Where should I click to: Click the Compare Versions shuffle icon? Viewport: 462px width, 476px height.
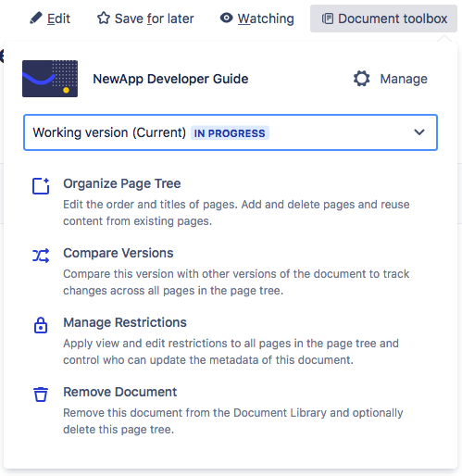tap(41, 256)
